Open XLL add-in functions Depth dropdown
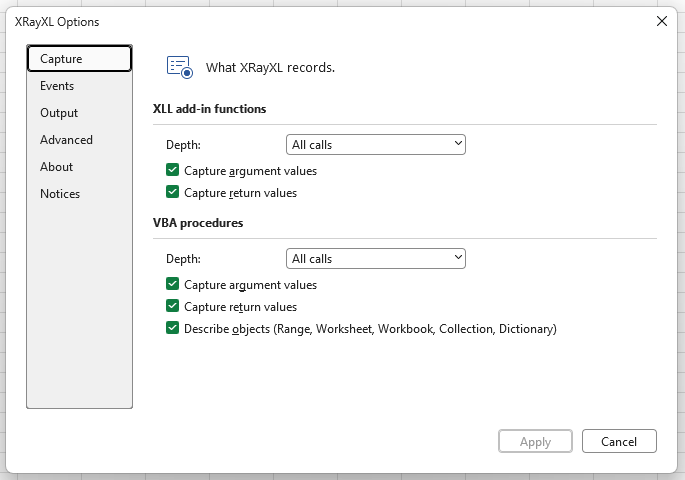 [x=376, y=145]
